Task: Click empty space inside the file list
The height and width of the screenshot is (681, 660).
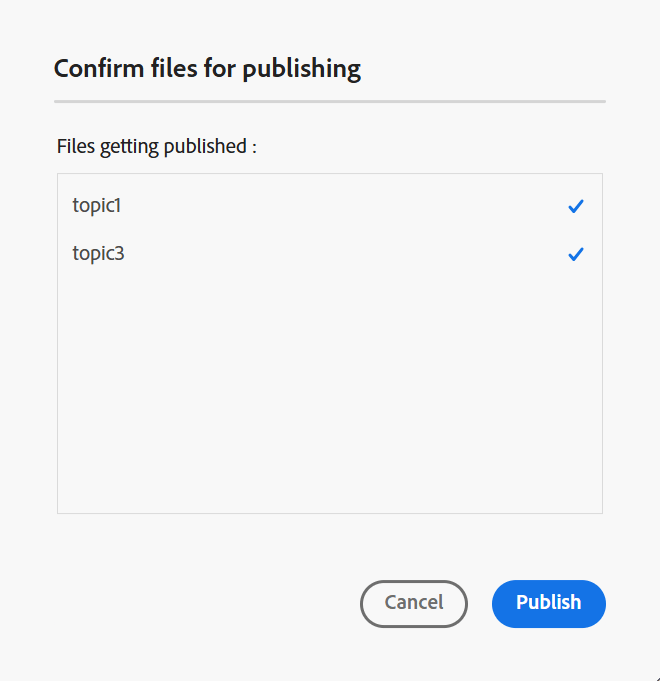Action: point(330,400)
